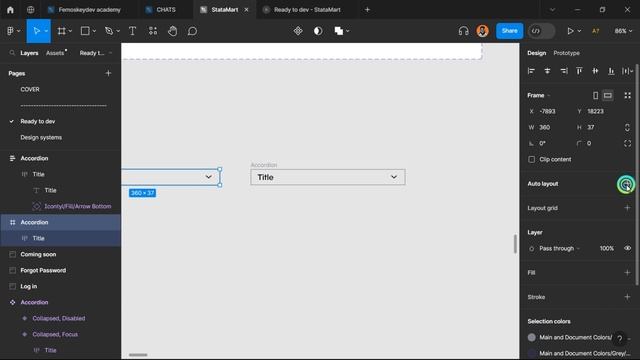
Task: Select the Hand tool
Action: click(x=173, y=31)
